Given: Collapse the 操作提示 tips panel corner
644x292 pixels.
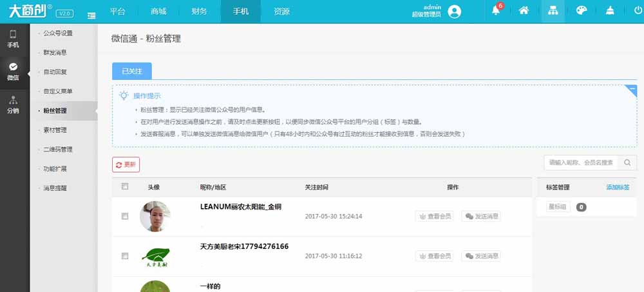Looking at the screenshot, I should [631, 90].
